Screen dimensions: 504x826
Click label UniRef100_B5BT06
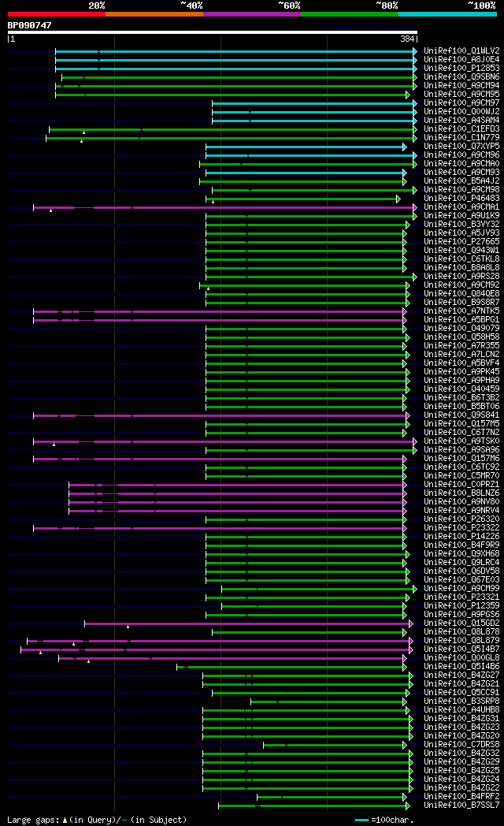coord(461,407)
